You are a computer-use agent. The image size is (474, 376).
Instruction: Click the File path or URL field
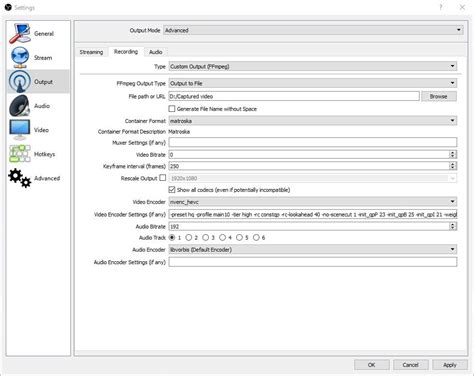294,96
